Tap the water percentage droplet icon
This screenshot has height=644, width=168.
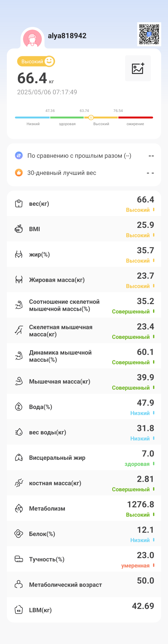pyautogui.click(x=19, y=407)
